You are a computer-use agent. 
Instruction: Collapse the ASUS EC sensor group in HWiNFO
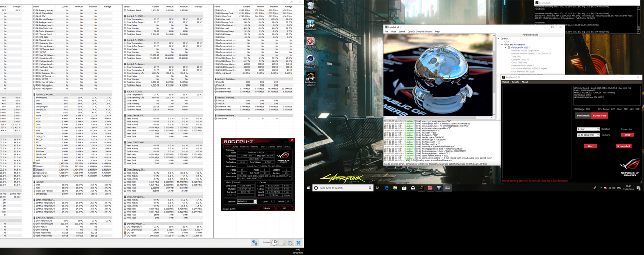[x=72, y=182]
